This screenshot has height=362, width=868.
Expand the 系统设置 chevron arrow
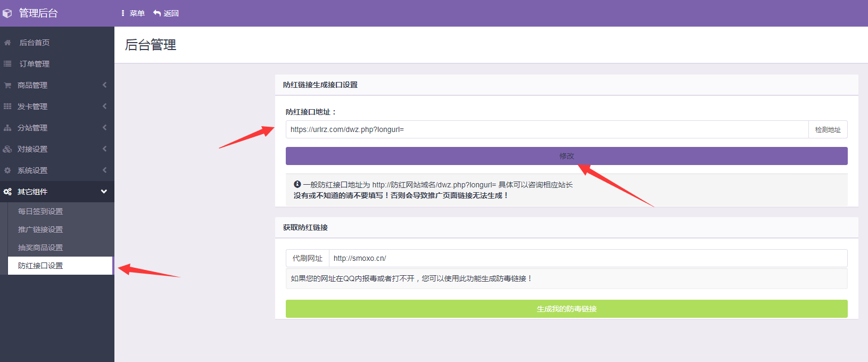(x=104, y=170)
